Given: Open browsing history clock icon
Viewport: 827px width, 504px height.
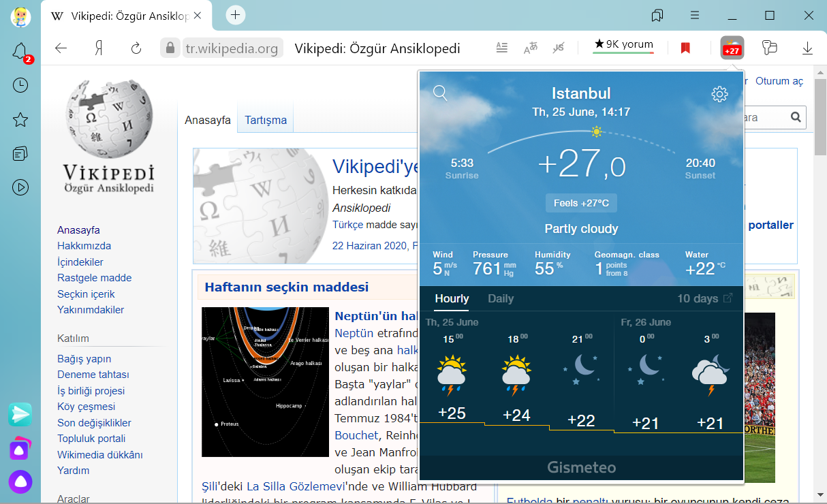Looking at the screenshot, I should point(20,85).
